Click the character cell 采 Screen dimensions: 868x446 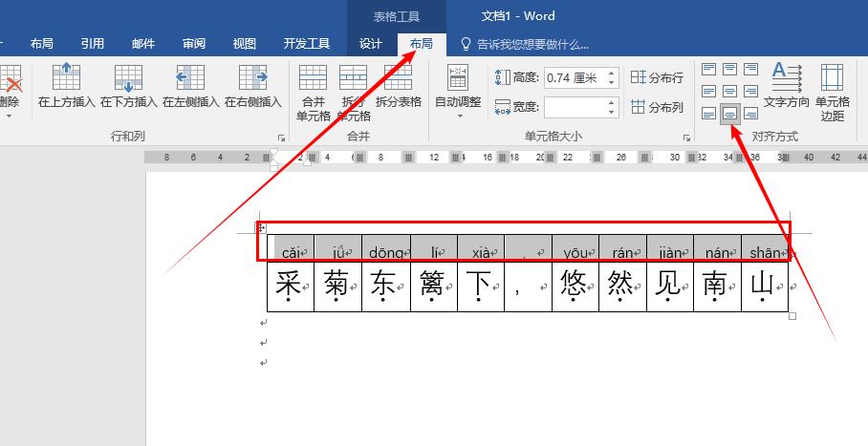click(x=291, y=287)
